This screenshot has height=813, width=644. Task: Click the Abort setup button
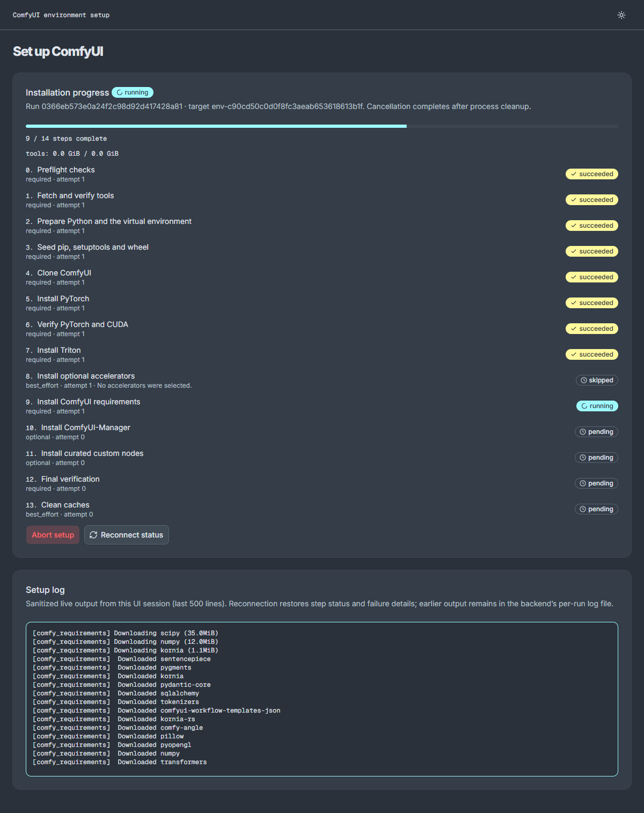pyautogui.click(x=53, y=535)
